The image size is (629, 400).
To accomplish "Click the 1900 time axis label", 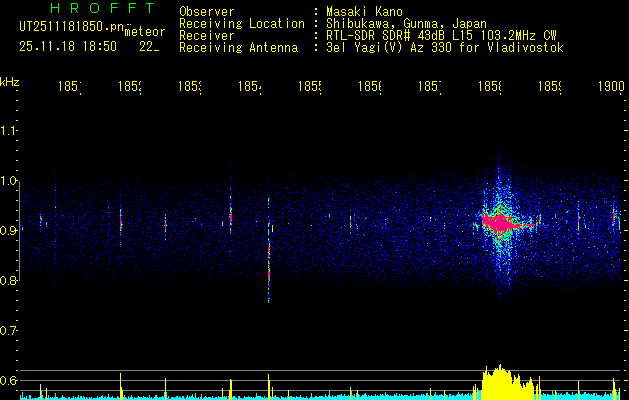I will point(611,86).
